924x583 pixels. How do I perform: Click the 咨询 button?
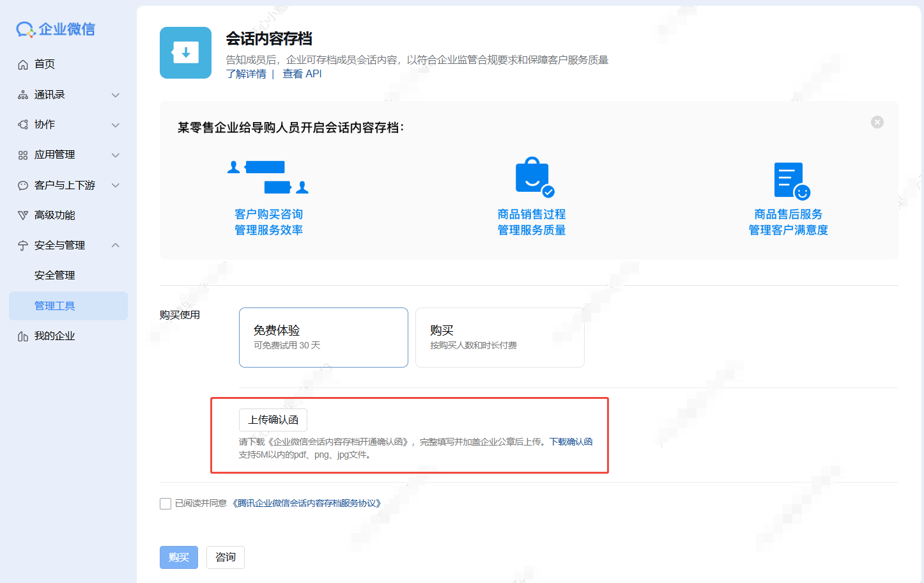click(x=226, y=557)
